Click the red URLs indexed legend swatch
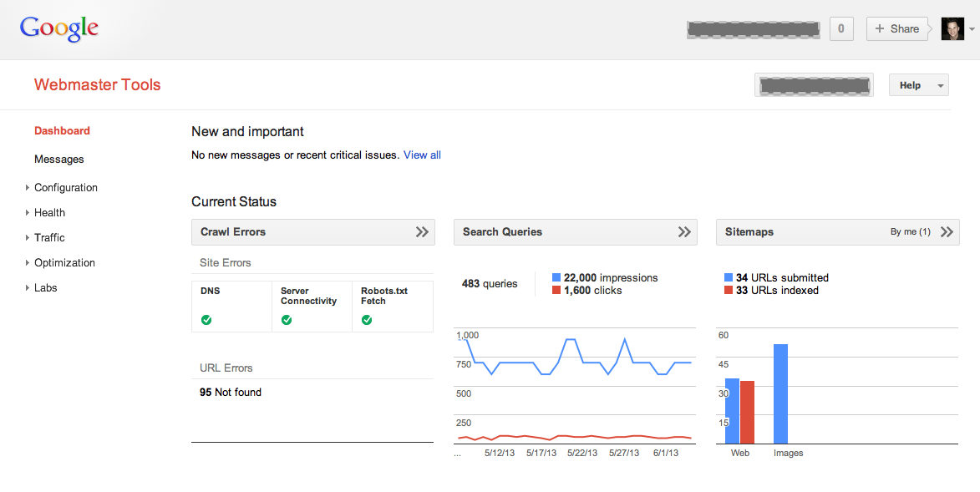The height and width of the screenshot is (492, 980). 729,290
